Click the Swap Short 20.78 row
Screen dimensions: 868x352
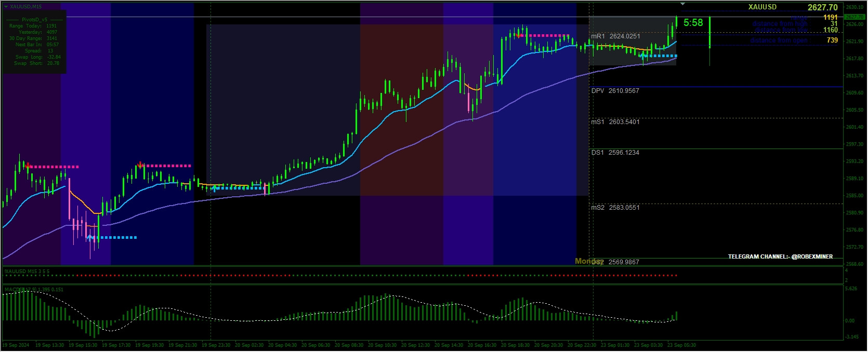[x=37, y=63]
